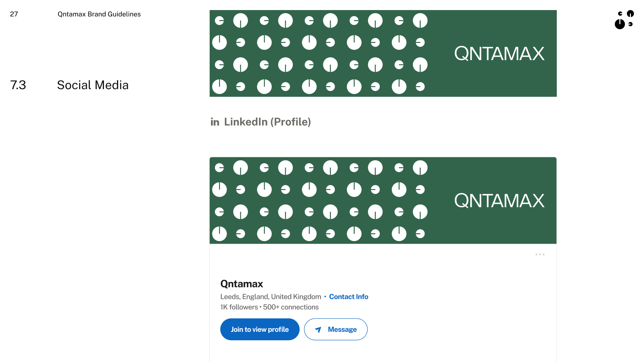Click the Join to view profile button

(260, 329)
